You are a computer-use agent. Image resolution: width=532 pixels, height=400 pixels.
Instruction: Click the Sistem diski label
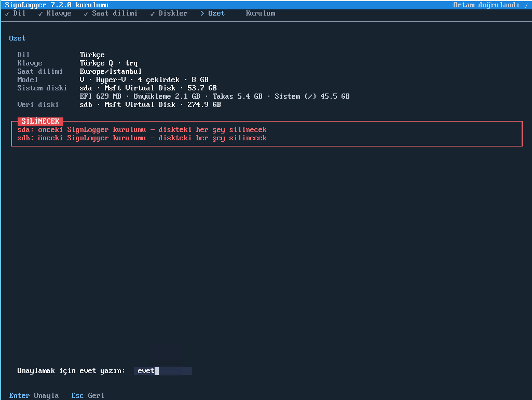point(42,88)
